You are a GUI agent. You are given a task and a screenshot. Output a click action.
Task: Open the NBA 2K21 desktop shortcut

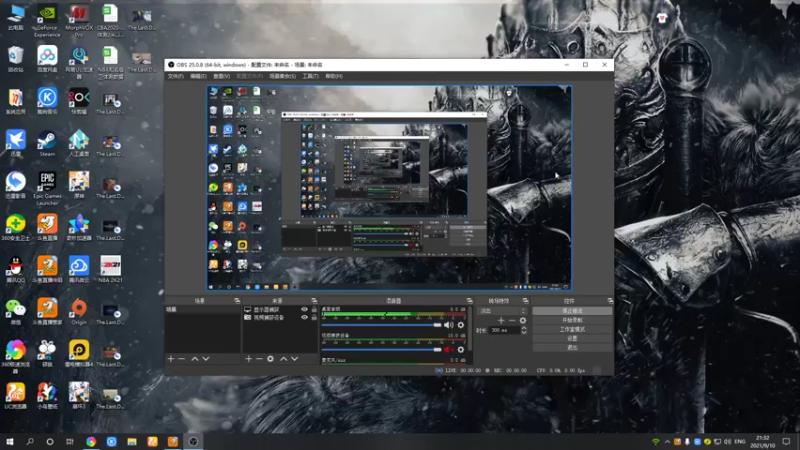111,269
